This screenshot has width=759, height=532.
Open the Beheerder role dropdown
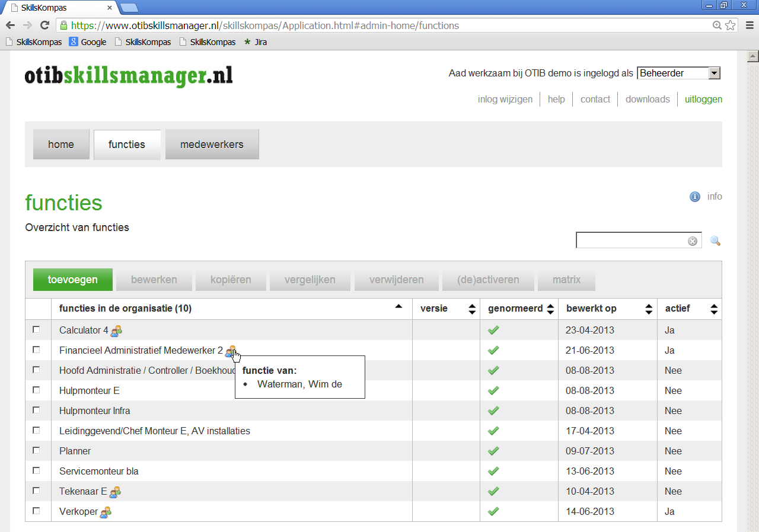click(678, 73)
